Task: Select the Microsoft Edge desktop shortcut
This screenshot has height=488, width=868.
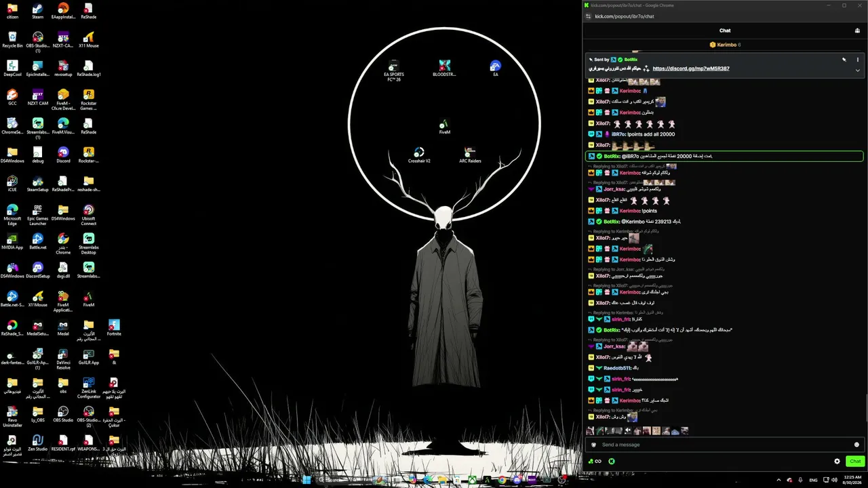Action: (12, 216)
